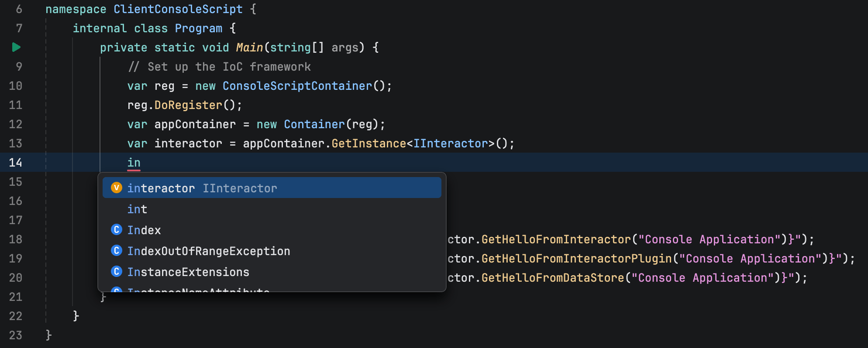Select IndexOutOfRangeException from the autocomplete popup
The width and height of the screenshot is (868, 348).
tap(209, 251)
